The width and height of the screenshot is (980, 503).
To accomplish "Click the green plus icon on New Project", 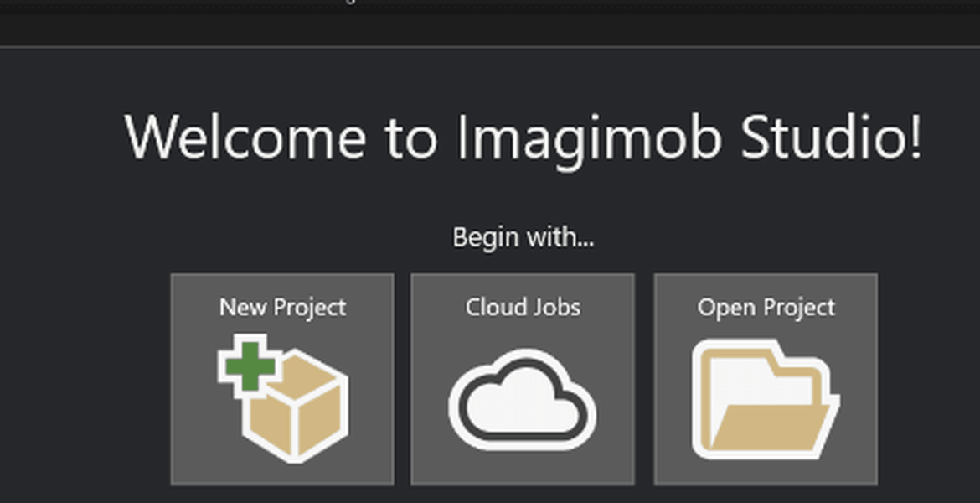I will tap(250, 366).
